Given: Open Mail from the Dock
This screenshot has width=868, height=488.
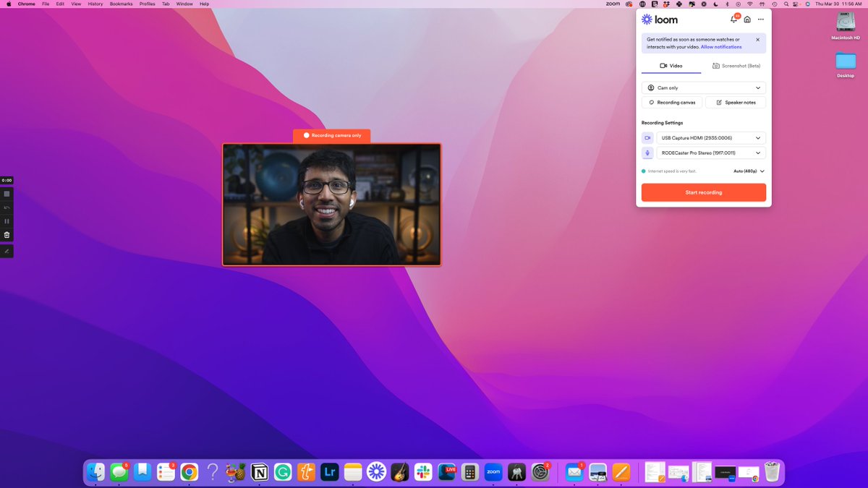Looking at the screenshot, I should pyautogui.click(x=574, y=472).
